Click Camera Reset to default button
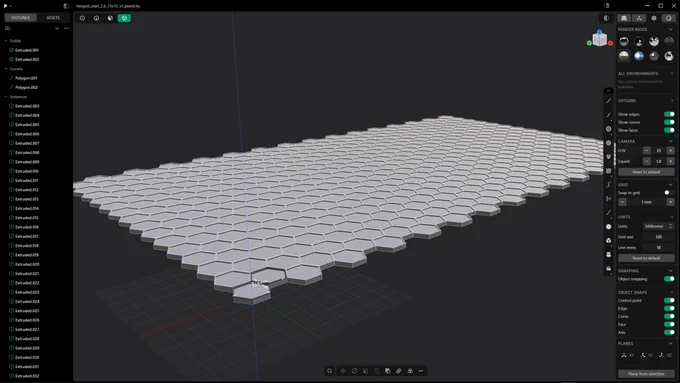The width and height of the screenshot is (680, 383). tap(646, 172)
